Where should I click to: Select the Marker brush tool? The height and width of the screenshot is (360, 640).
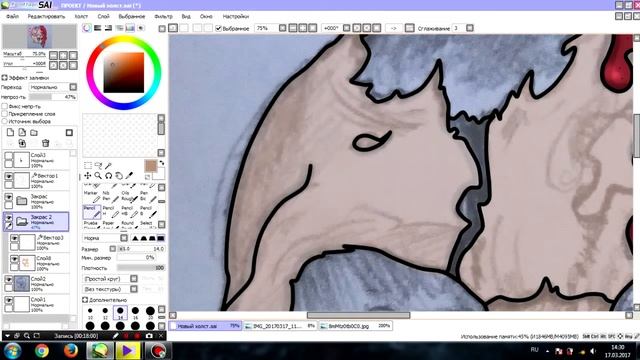[92, 196]
